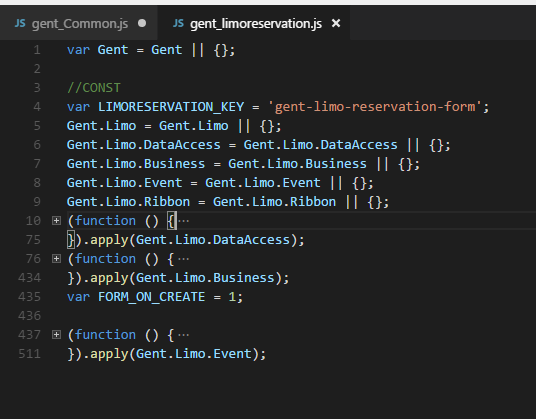Click the value 1 on line 435

(x=232, y=297)
